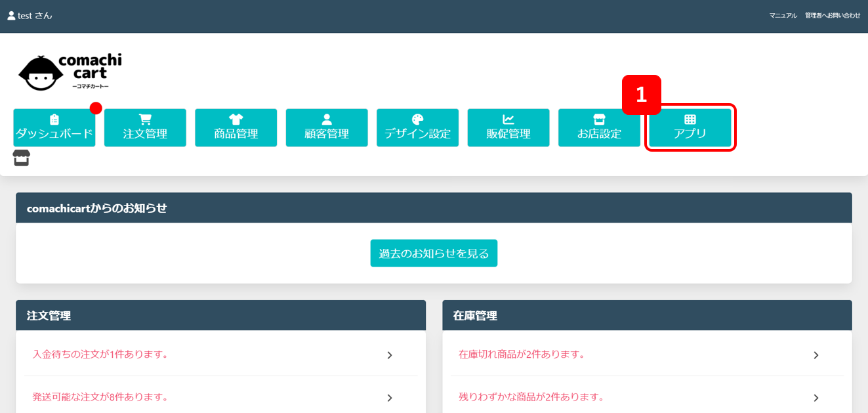Click the chevron on 発送可能 row
The image size is (868, 413).
[390, 398]
